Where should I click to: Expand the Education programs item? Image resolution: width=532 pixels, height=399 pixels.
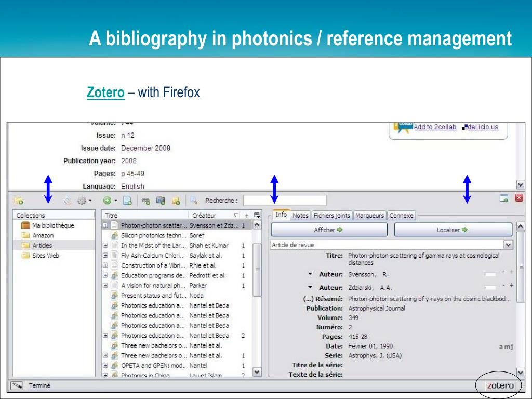pos(105,275)
